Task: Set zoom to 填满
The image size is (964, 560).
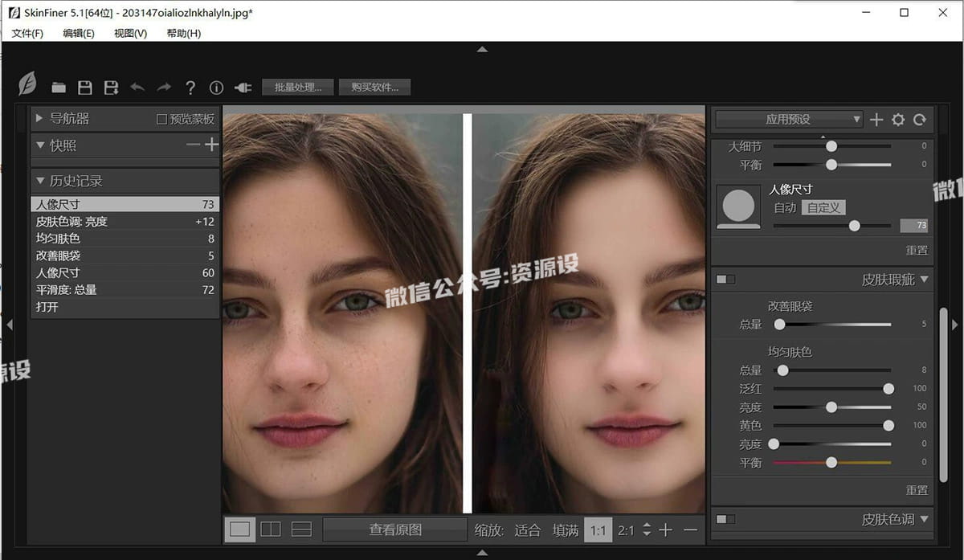Action: pyautogui.click(x=566, y=530)
